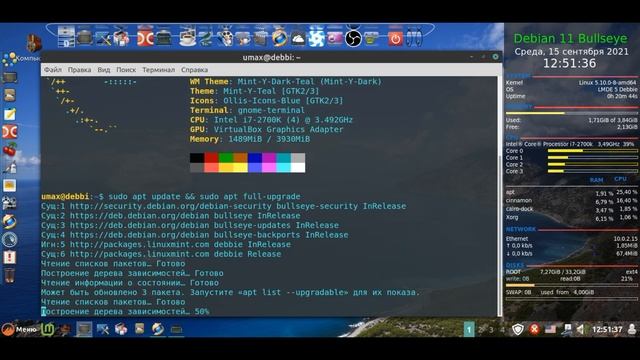Open security.debian.org URL in terminal output

[x=170, y=206]
